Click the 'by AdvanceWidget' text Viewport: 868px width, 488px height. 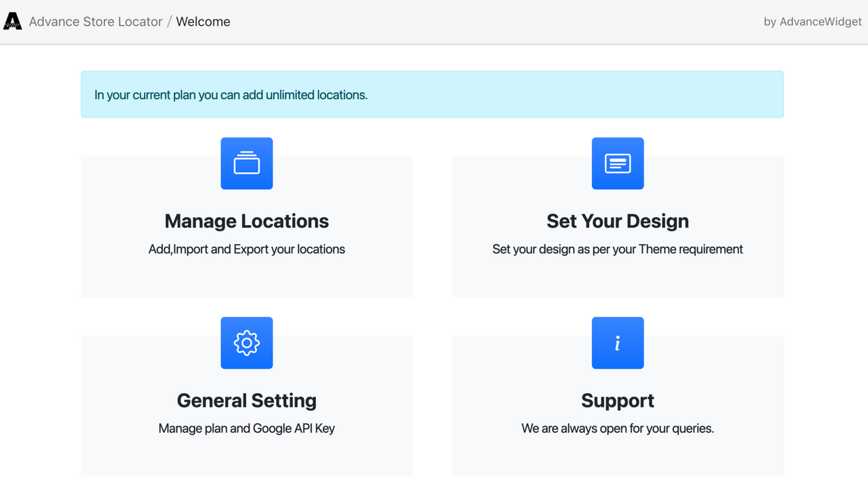tap(813, 22)
